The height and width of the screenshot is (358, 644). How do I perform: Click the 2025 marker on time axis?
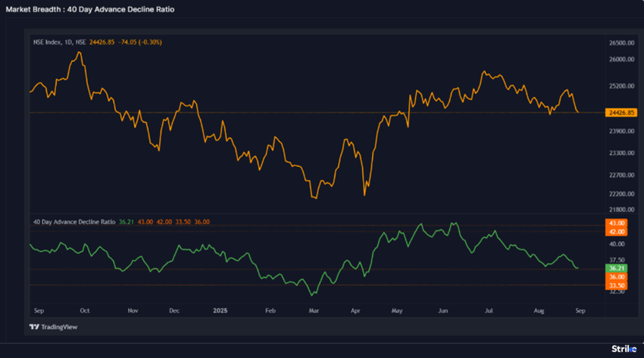(x=220, y=311)
